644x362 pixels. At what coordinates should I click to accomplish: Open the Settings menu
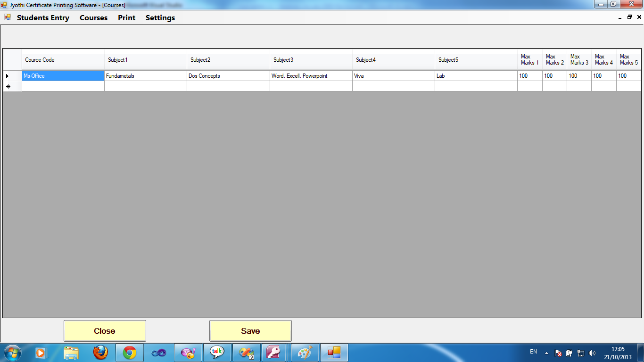pos(160,18)
